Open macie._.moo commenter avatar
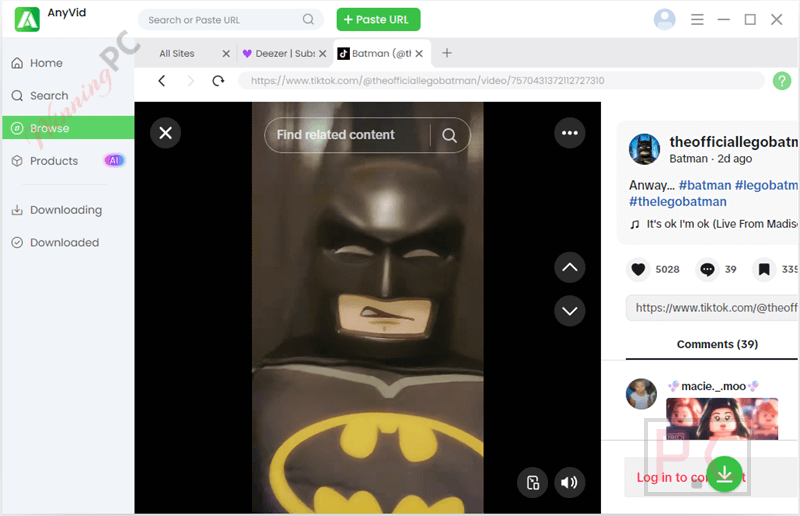This screenshot has height=516, width=800. [x=641, y=394]
